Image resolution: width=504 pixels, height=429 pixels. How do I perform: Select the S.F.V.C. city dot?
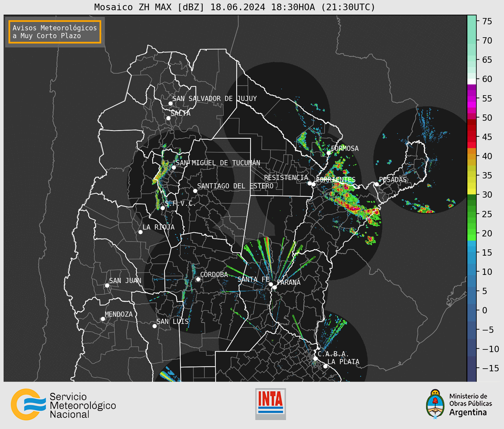tap(163, 208)
